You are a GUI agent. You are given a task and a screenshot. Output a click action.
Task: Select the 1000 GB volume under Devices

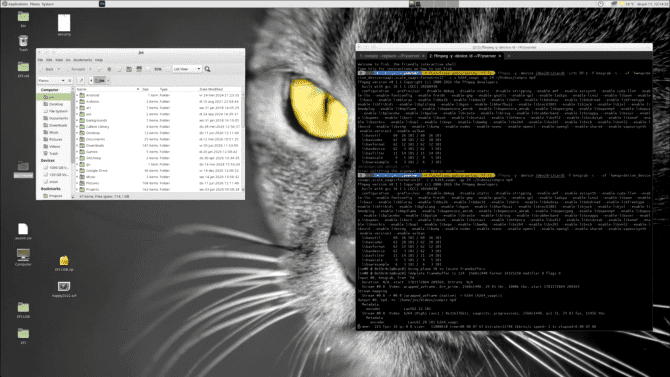pos(56,168)
